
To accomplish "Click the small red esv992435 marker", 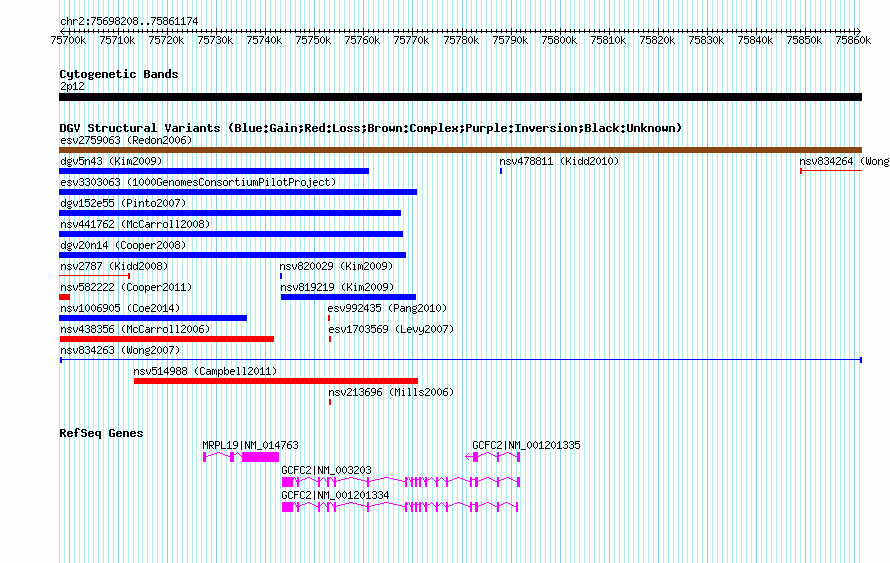I will point(329,318).
